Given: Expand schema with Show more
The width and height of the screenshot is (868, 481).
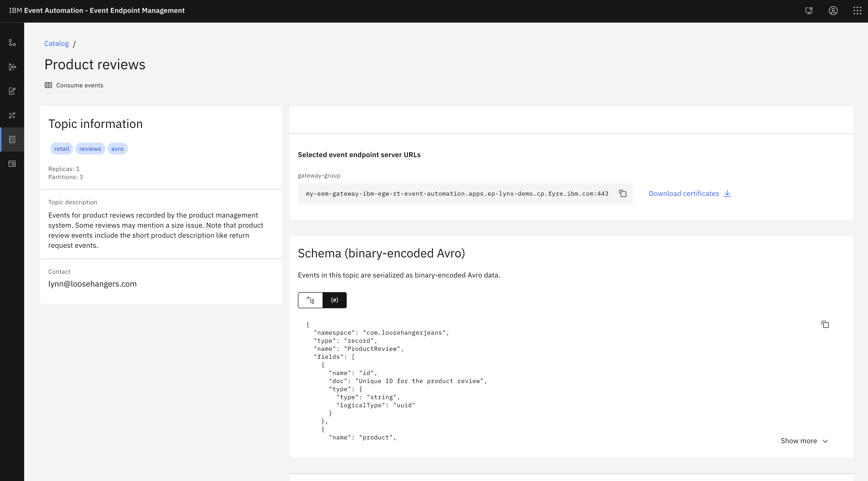Looking at the screenshot, I should click(804, 441).
